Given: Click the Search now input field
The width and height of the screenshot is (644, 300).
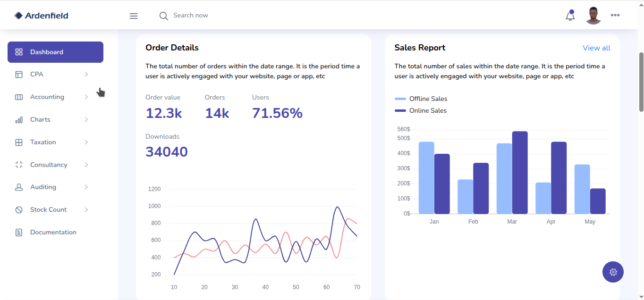Looking at the screenshot, I should (212, 16).
